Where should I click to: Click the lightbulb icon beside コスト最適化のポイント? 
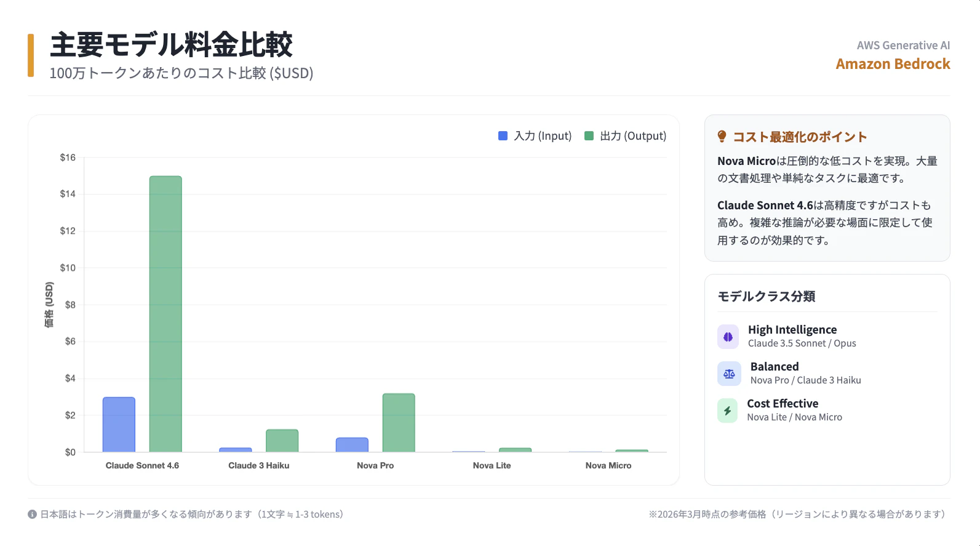click(722, 137)
